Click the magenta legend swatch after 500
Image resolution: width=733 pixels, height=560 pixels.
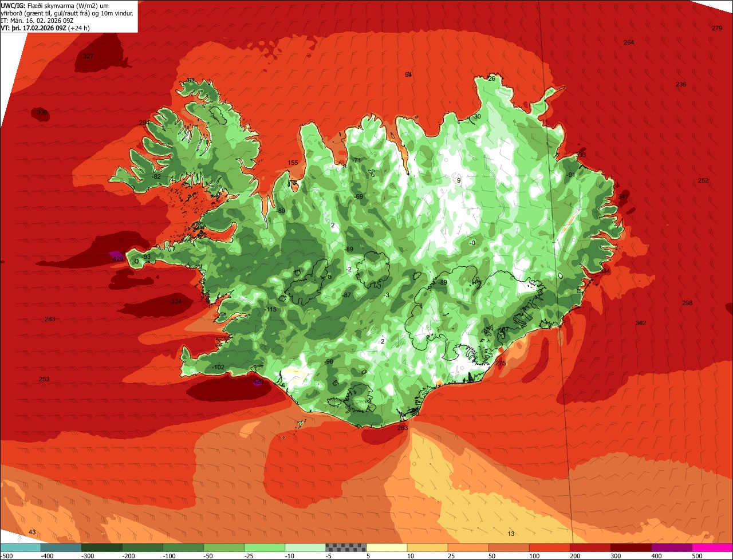[x=712, y=547]
